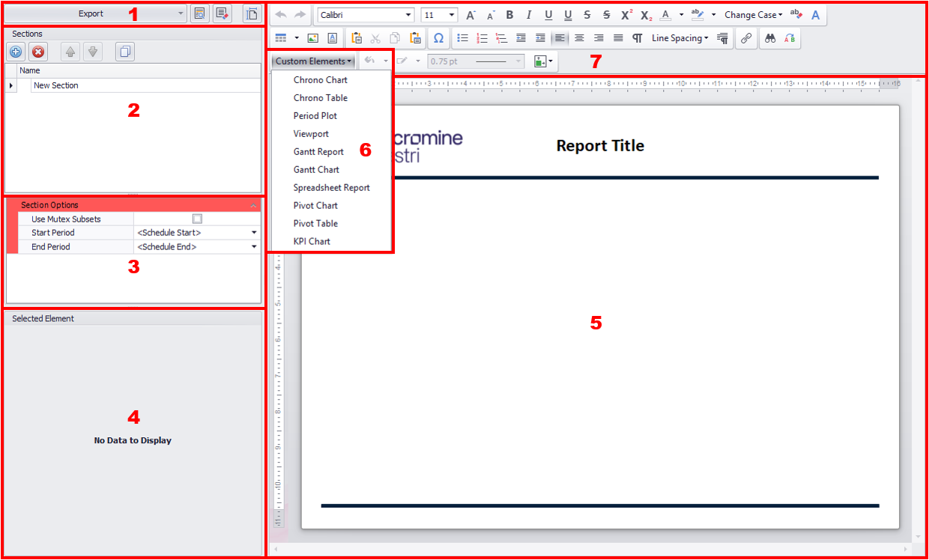Insert a special symbol with Omega icon
Screen dimensions: 929x560
click(438, 38)
